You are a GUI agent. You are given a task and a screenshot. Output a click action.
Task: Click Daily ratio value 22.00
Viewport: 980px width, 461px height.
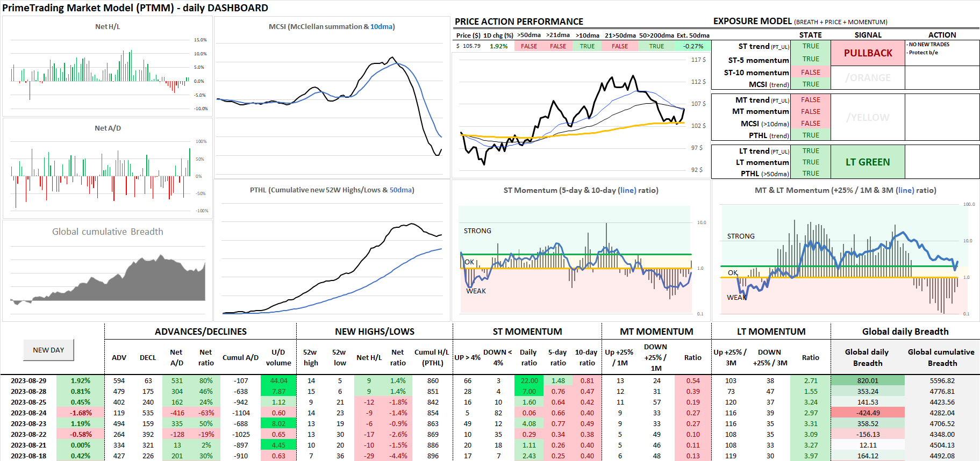(x=529, y=380)
